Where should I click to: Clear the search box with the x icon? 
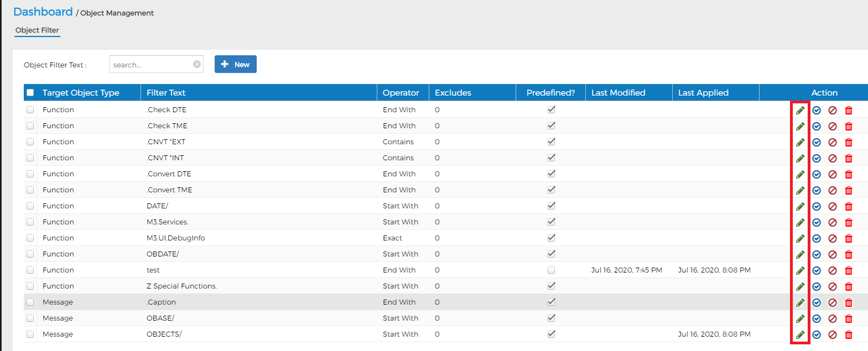(197, 64)
